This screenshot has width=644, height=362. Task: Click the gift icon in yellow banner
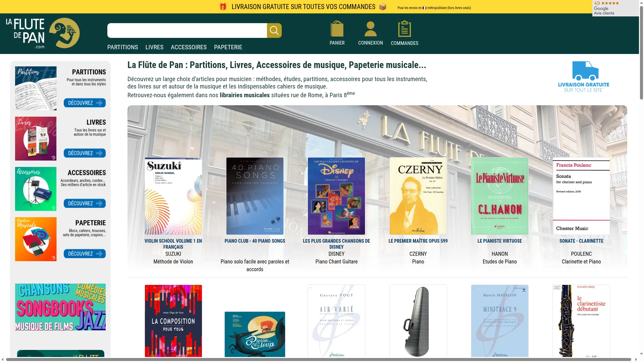pos(223,7)
